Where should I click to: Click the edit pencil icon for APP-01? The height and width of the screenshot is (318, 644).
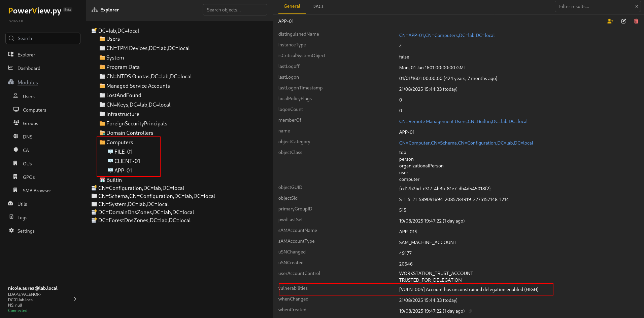pyautogui.click(x=623, y=21)
